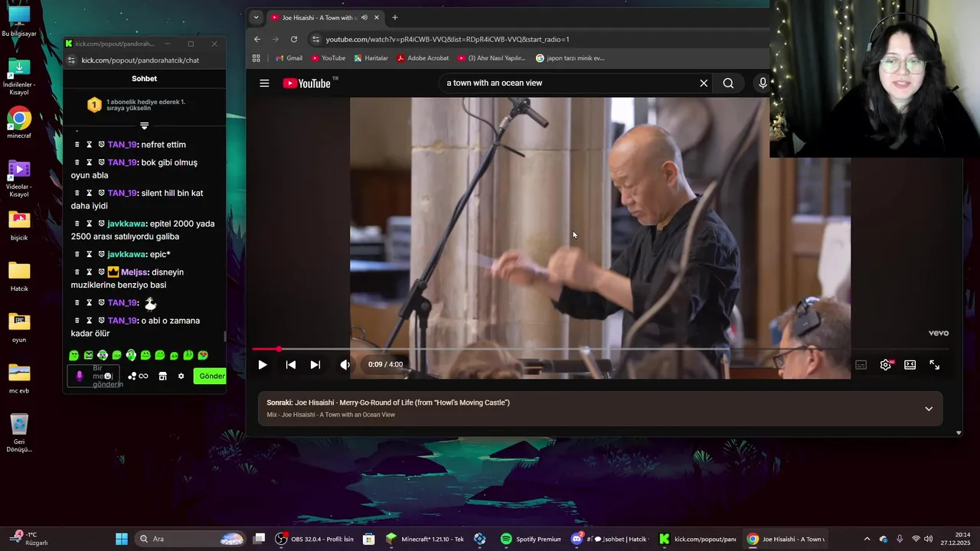
Task: Seek on the red video progress bar
Action: pyautogui.click(x=601, y=349)
